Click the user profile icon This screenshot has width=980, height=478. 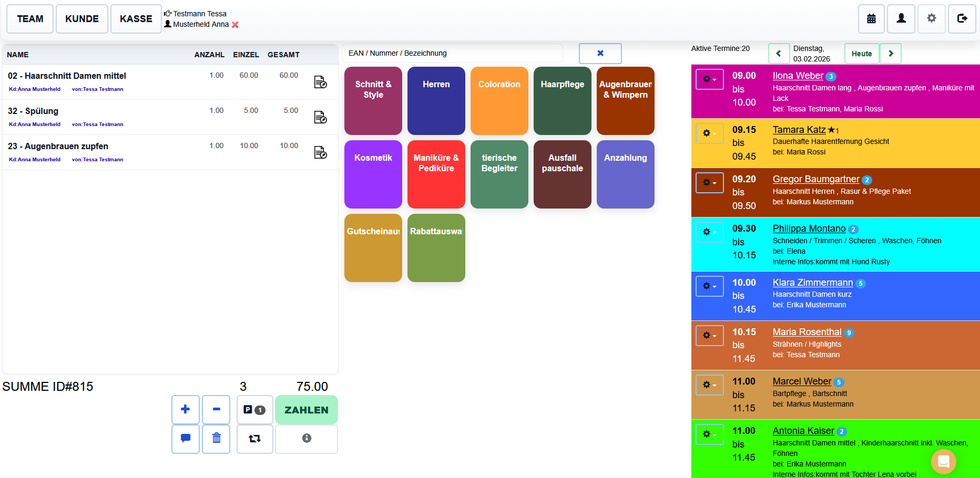point(901,19)
